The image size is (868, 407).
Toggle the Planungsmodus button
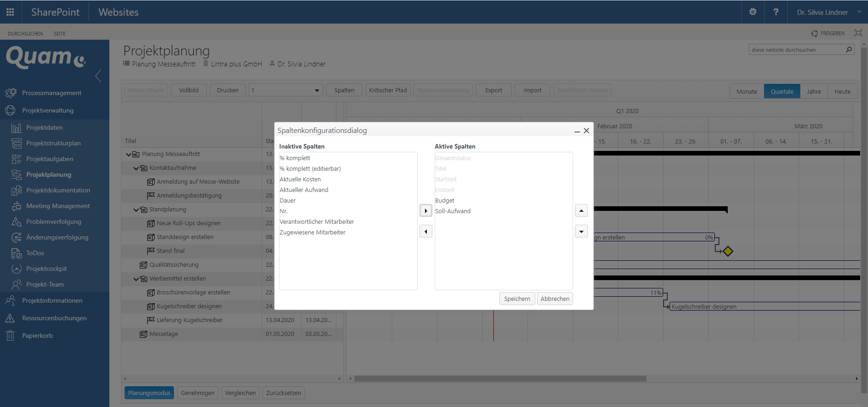[x=149, y=393]
